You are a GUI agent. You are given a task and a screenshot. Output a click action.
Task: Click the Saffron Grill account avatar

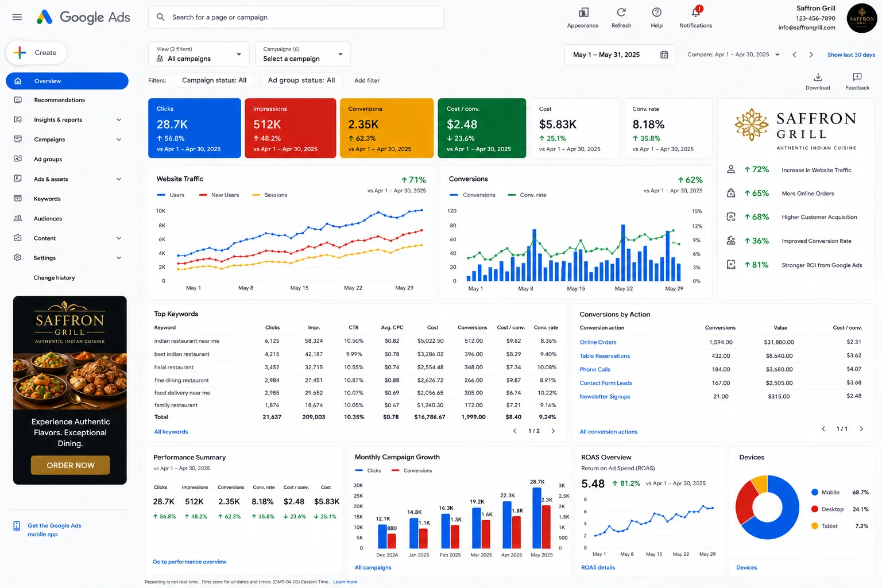[x=862, y=18]
